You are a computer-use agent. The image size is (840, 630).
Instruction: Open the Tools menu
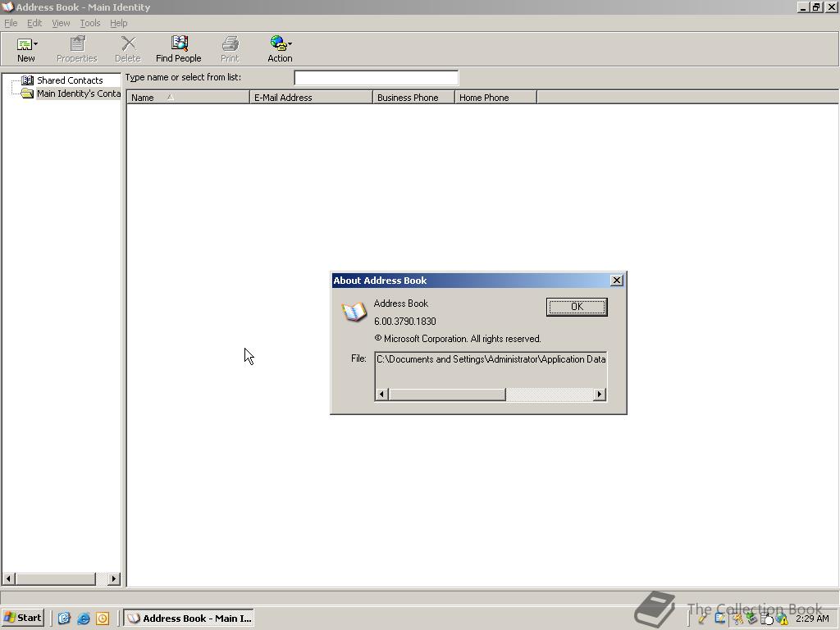click(x=90, y=23)
